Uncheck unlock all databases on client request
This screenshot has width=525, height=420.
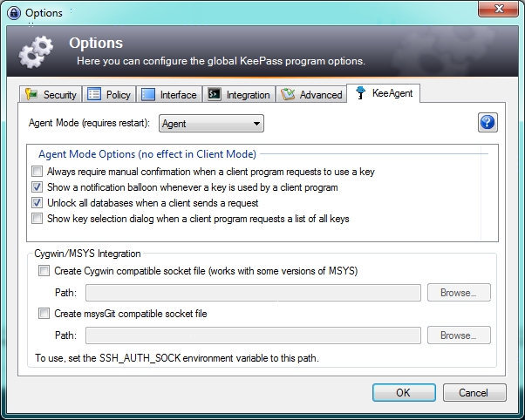pos(37,203)
